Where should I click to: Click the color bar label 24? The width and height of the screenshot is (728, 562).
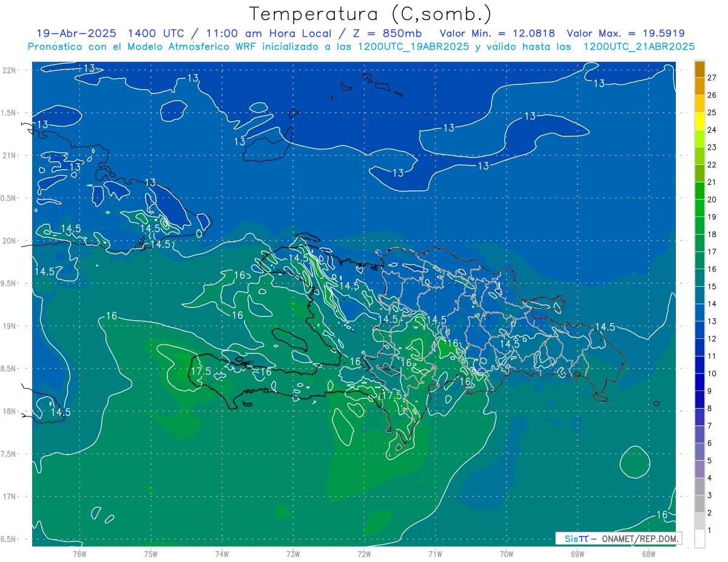[712, 130]
